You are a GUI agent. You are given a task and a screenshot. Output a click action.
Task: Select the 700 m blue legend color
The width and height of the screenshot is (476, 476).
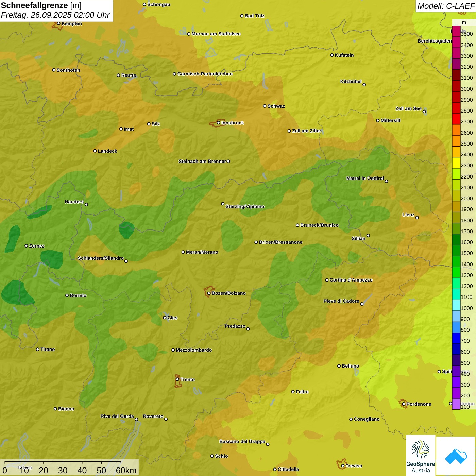coord(456,338)
